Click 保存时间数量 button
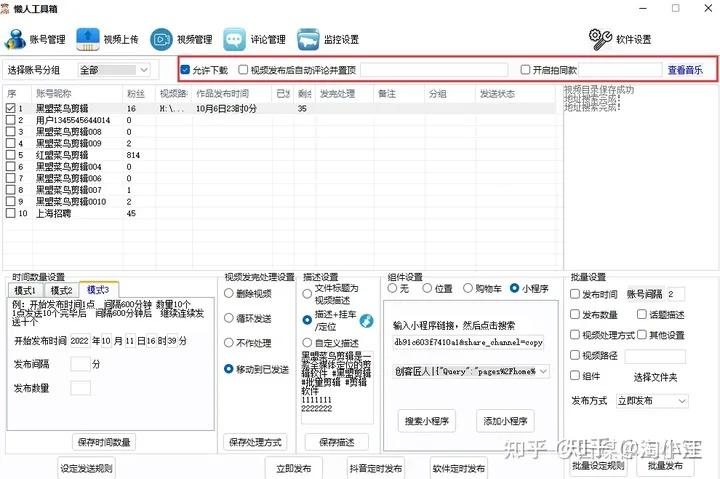The image size is (720, 479). tap(104, 442)
